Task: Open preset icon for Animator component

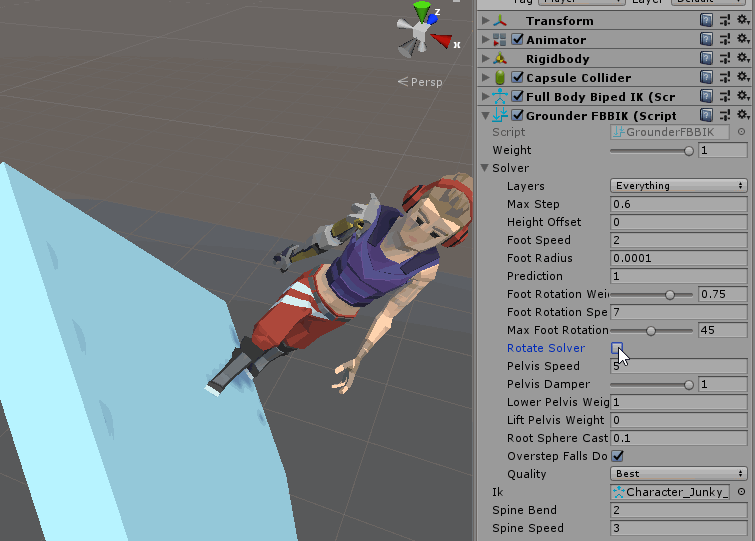Action: [x=725, y=39]
